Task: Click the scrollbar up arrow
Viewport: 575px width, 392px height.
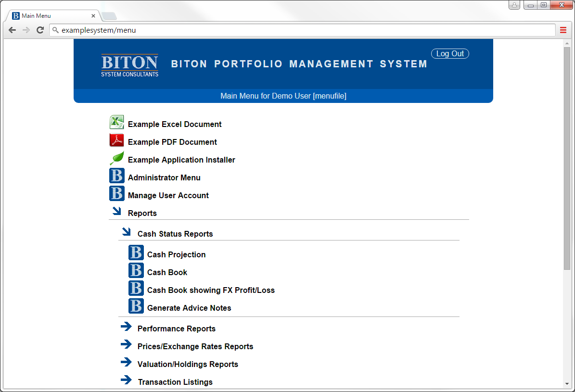Action: [x=567, y=43]
